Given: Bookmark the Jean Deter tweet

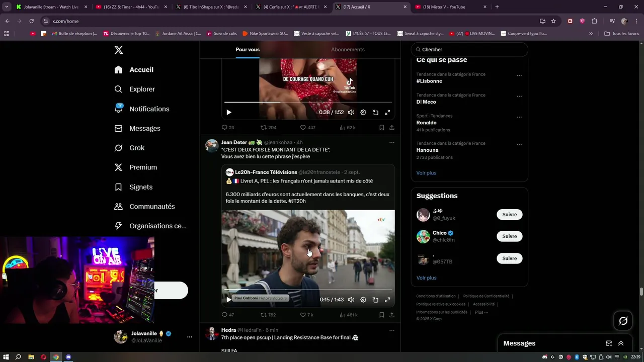Looking at the screenshot, I should [382, 315].
